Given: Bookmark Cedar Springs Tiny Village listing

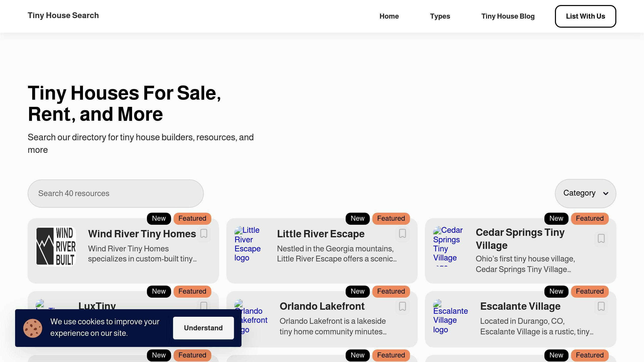Looking at the screenshot, I should pos(601,239).
